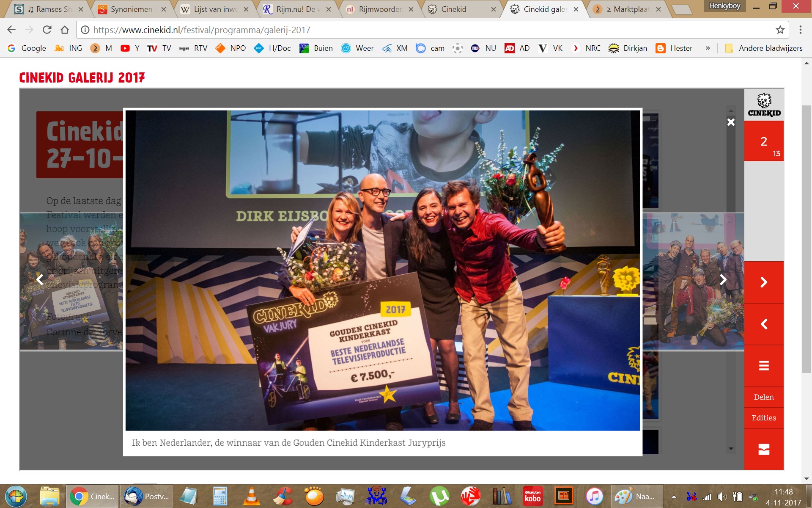Expand the hidden bookmarks chevron
Image resolution: width=812 pixels, height=508 pixels.
(x=708, y=48)
